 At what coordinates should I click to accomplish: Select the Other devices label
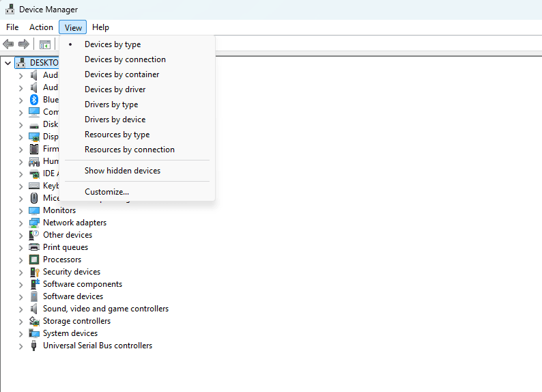(x=68, y=235)
